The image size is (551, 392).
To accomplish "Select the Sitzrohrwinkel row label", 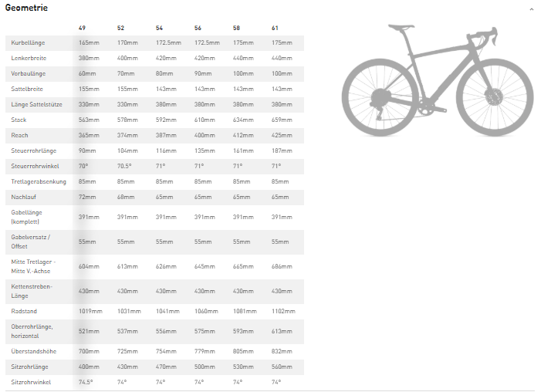I will (x=32, y=382).
